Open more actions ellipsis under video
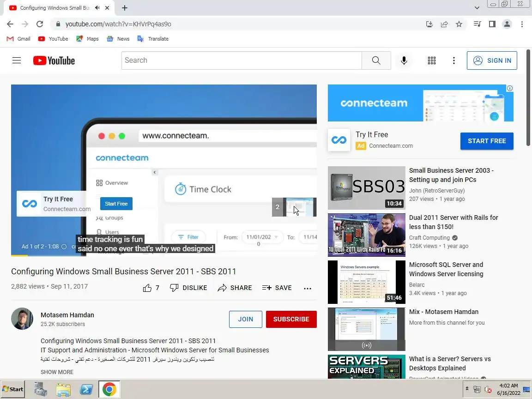The width and height of the screenshot is (532, 399). (308, 288)
